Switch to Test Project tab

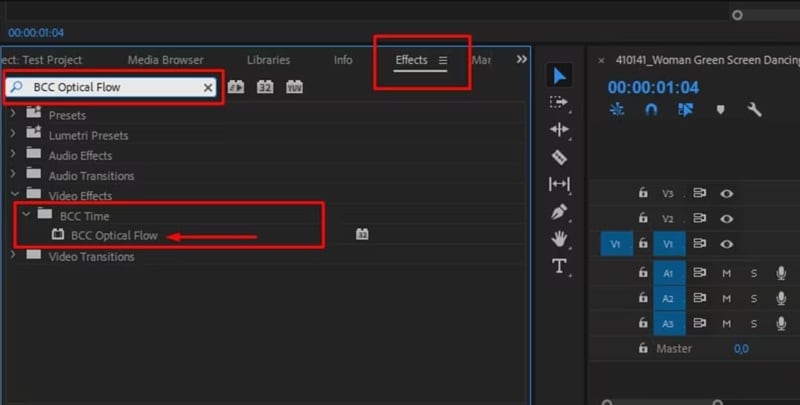41,60
